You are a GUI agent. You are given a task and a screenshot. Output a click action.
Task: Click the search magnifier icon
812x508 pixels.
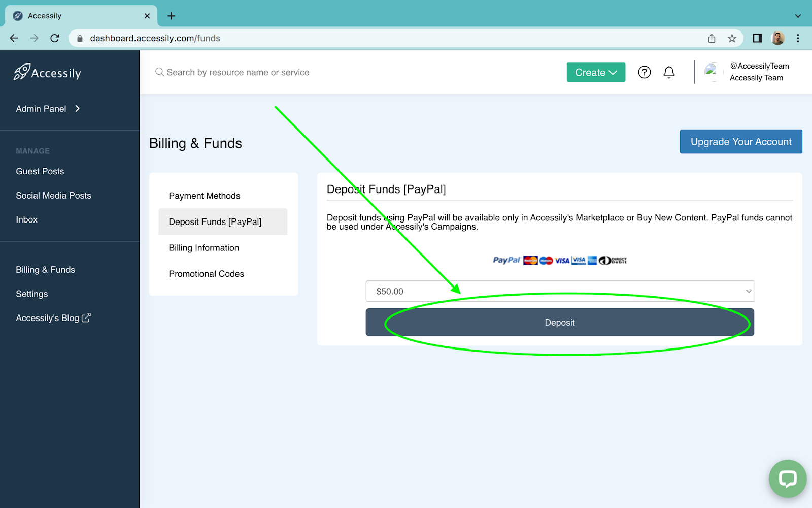pos(159,72)
